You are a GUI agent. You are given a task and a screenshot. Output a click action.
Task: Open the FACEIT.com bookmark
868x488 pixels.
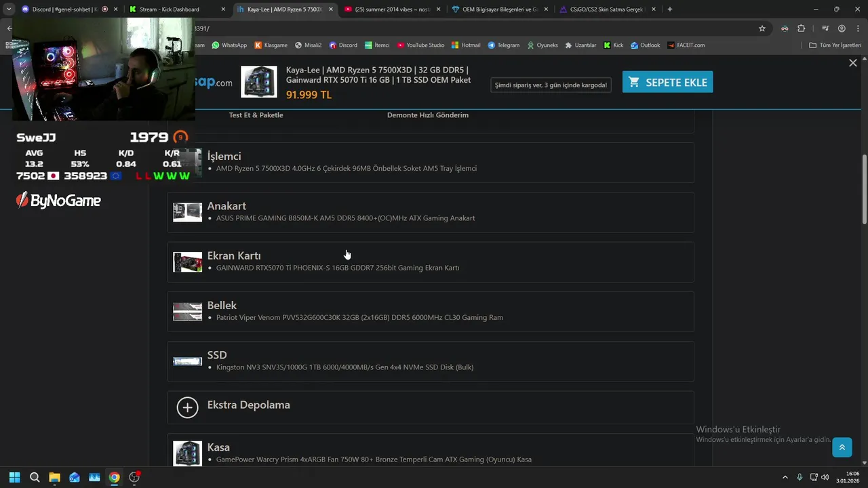pyautogui.click(x=686, y=45)
